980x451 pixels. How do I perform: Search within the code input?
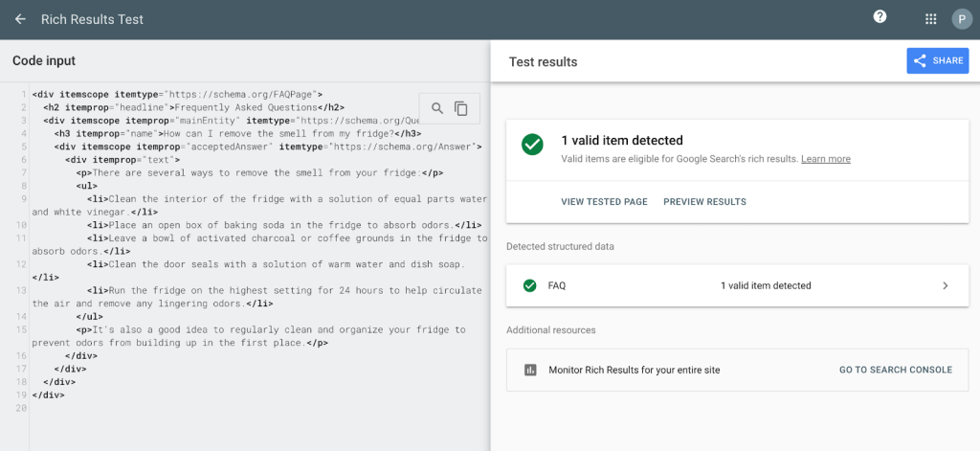[x=437, y=108]
